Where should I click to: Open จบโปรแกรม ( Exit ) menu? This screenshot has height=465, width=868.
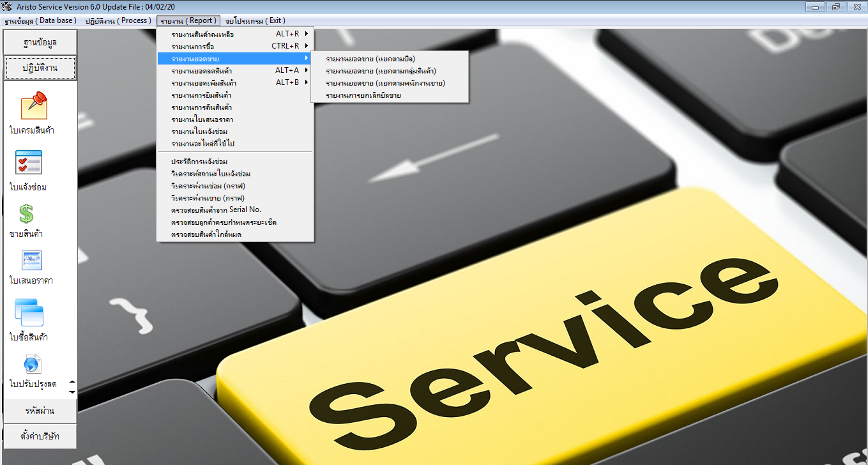pos(255,20)
